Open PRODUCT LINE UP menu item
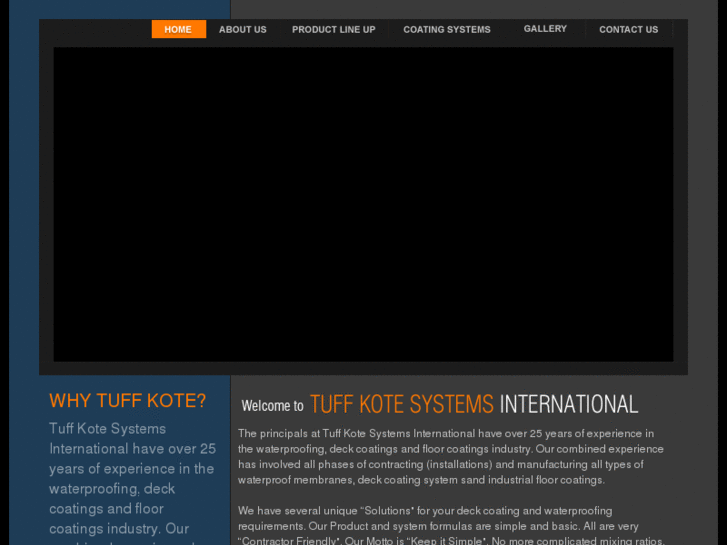This screenshot has height=545, width=727. click(x=333, y=29)
